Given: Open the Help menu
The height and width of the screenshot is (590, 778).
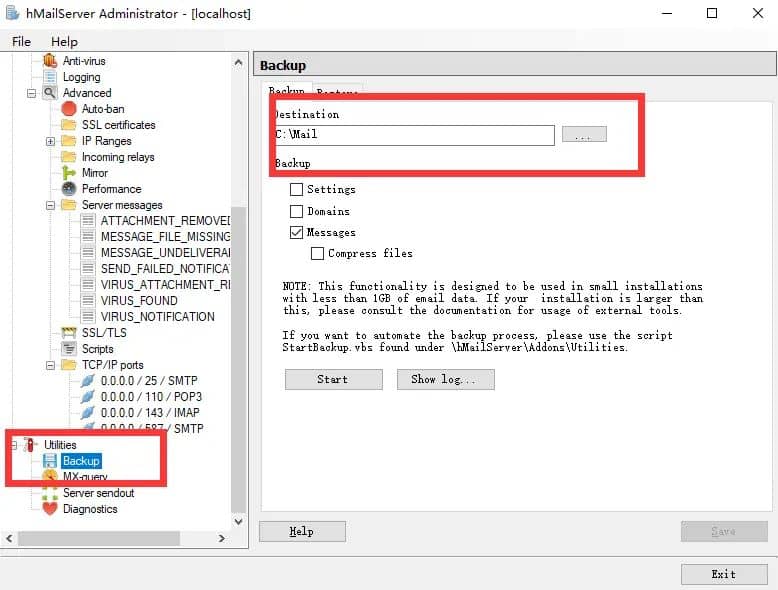Looking at the screenshot, I should [64, 42].
